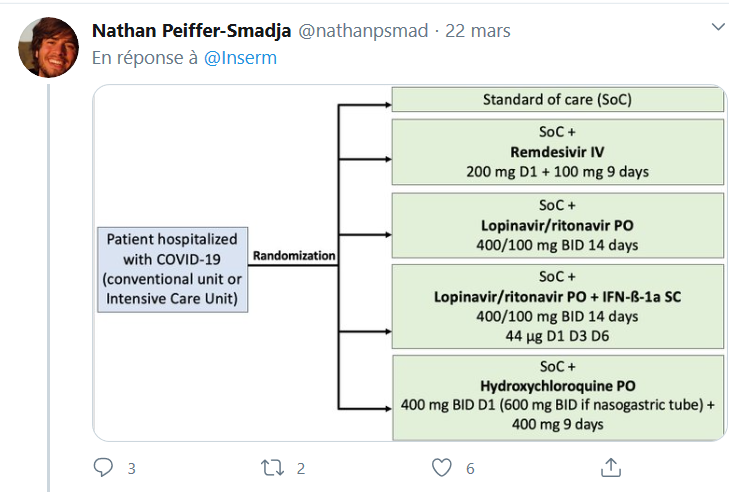
Task: Click the Randomization label in diagram
Action: (294, 256)
